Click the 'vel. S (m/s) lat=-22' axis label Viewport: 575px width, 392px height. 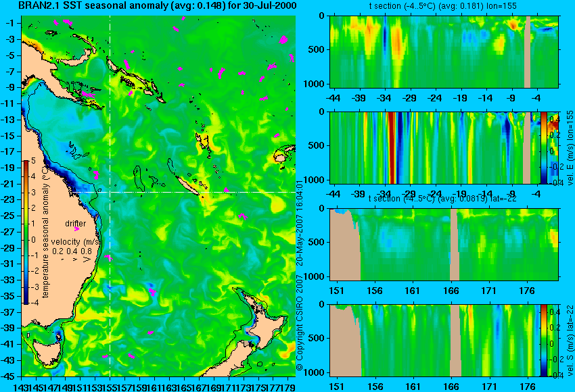570,341
